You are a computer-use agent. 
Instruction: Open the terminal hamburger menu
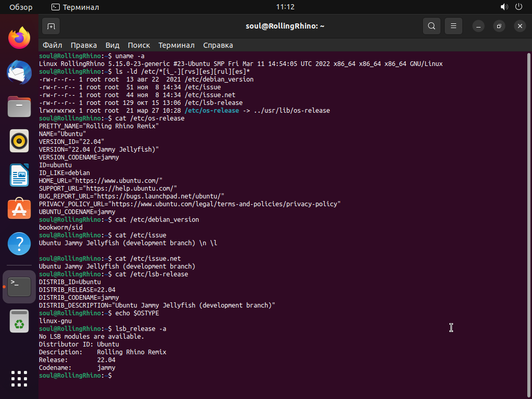tap(453, 26)
